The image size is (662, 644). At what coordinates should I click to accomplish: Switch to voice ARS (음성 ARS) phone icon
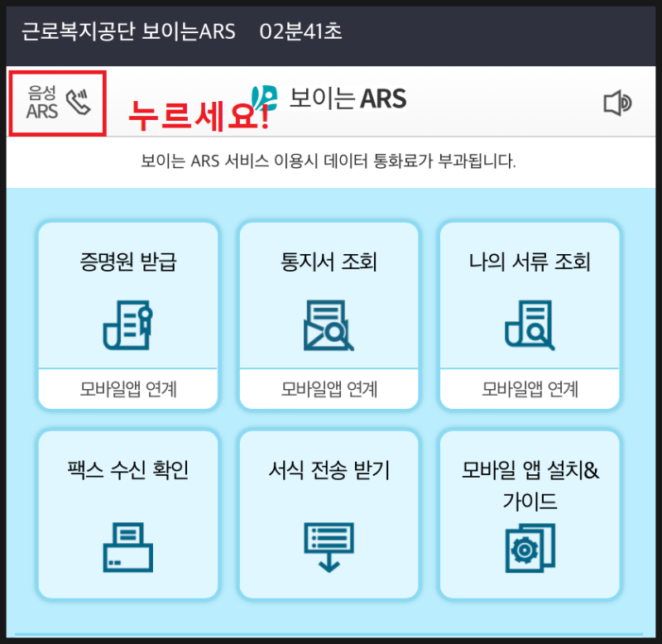pyautogui.click(x=79, y=102)
